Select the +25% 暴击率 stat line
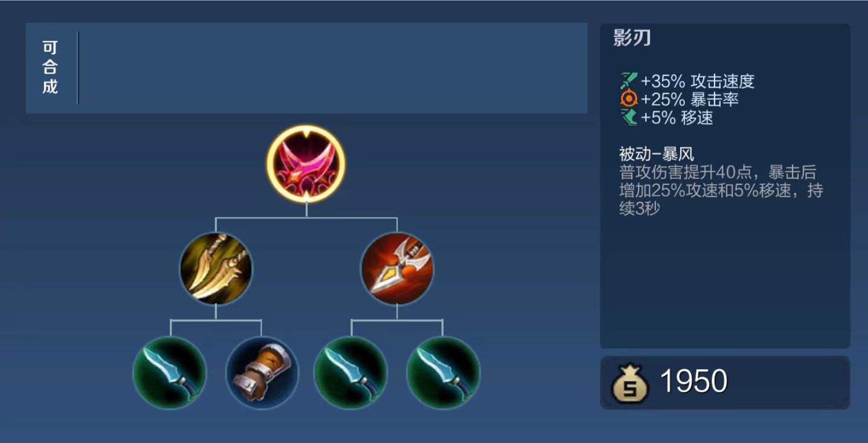868x443 pixels. [680, 99]
